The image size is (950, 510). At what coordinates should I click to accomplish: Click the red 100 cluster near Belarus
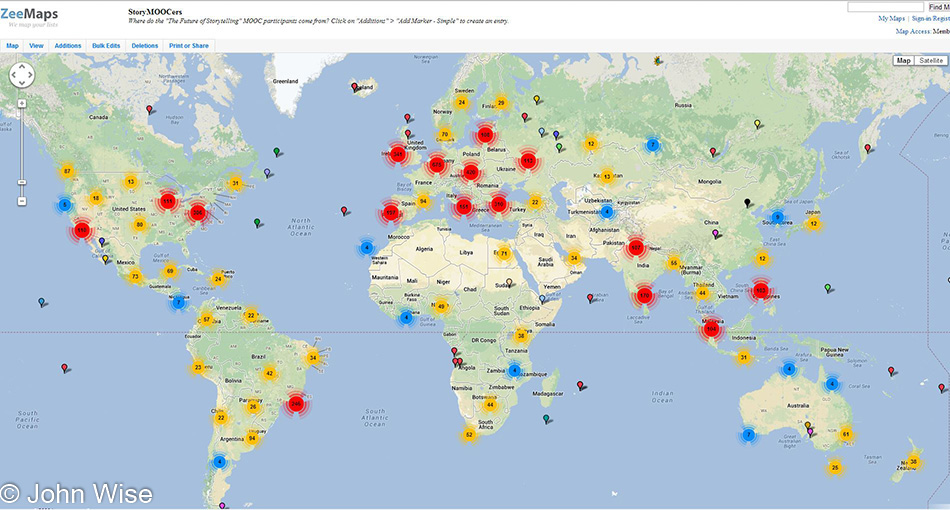click(485, 135)
